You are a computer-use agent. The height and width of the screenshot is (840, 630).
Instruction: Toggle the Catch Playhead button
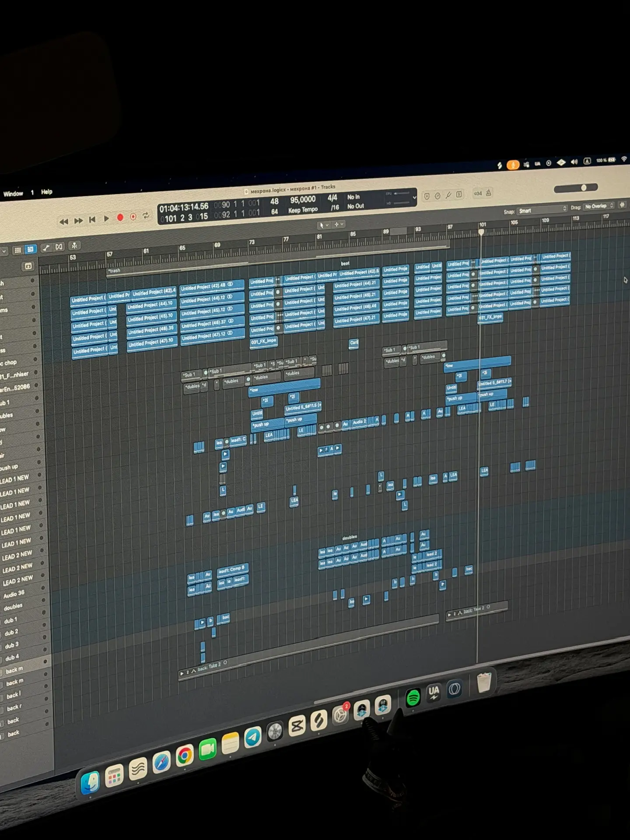pyautogui.click(x=74, y=246)
